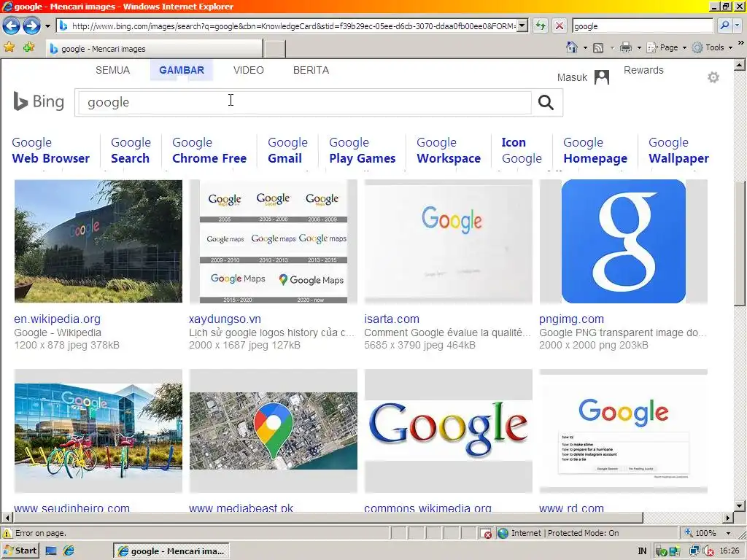Click Show Desktop quick launch icon
747x560 pixels.
click(51, 551)
